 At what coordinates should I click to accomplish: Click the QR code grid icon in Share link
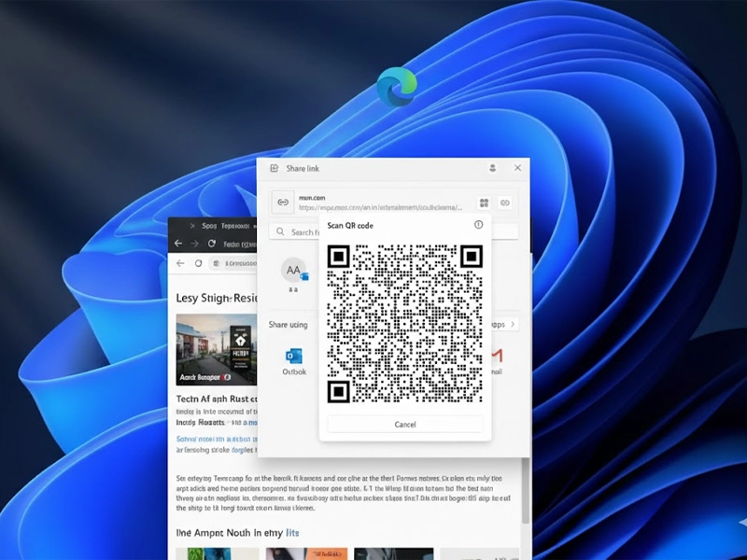484,203
